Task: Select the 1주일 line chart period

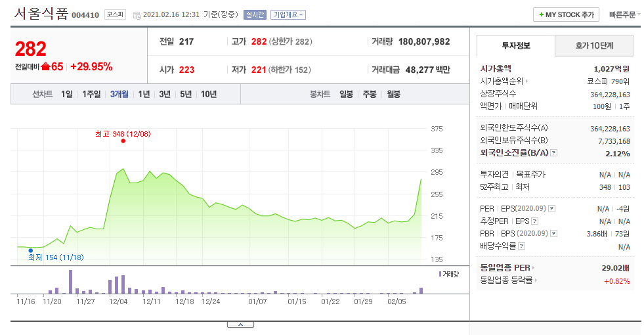Action: (x=91, y=94)
